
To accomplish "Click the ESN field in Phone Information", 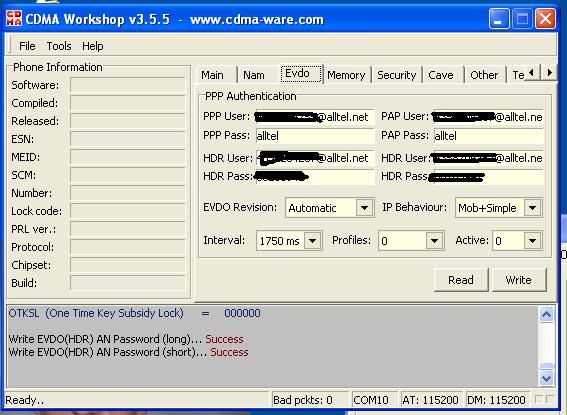I will 128,139.
